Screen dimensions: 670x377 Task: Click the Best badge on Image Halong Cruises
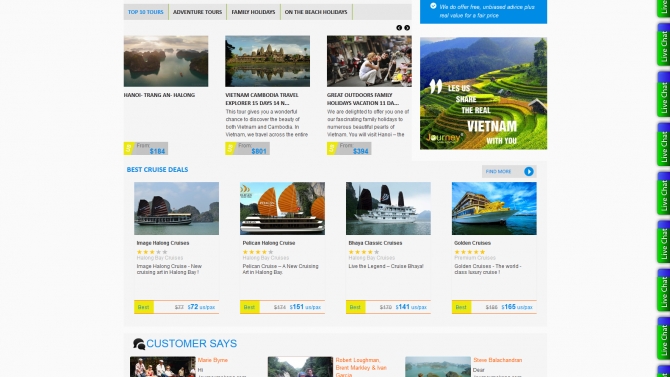tap(144, 307)
